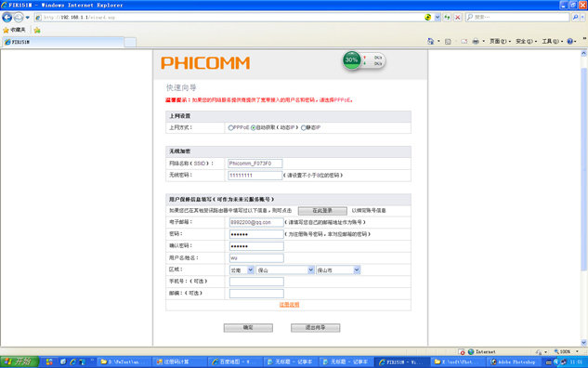Select the PPPoE radio button

(x=230, y=128)
